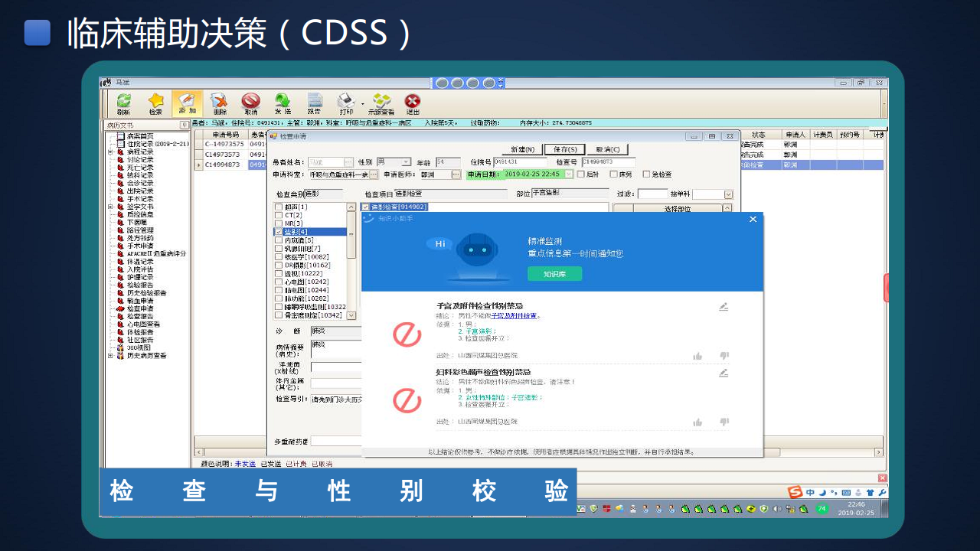Screen dimensions: 980x551
Task: Check the CT[2] exam category checkbox
Action: coord(278,216)
